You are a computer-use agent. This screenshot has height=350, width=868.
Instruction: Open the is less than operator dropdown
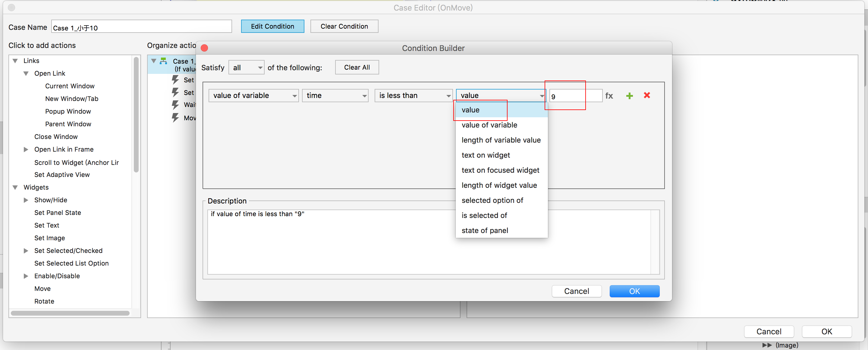(x=414, y=96)
